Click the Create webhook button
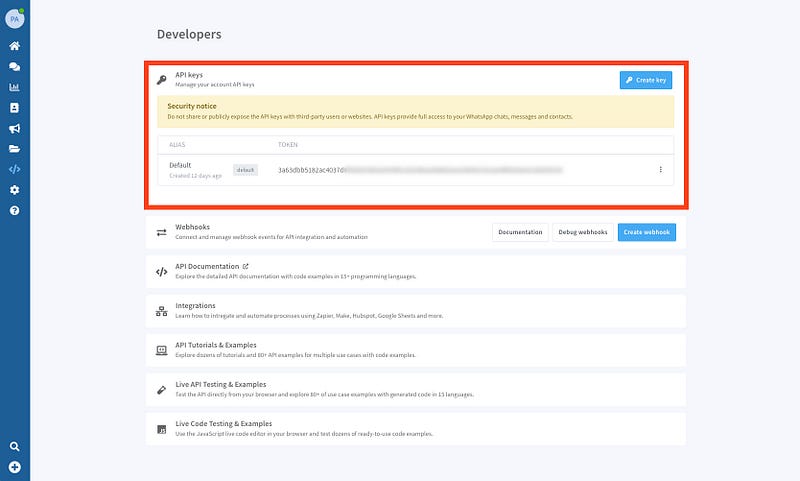 coord(646,232)
